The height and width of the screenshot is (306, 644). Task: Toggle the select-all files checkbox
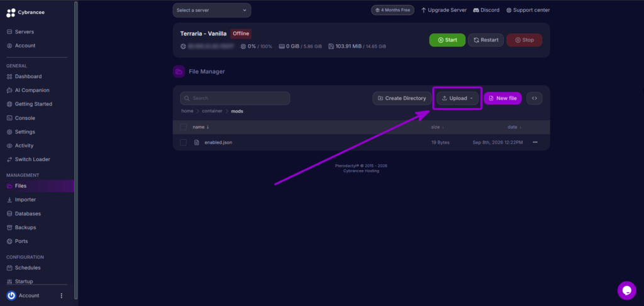pyautogui.click(x=183, y=127)
